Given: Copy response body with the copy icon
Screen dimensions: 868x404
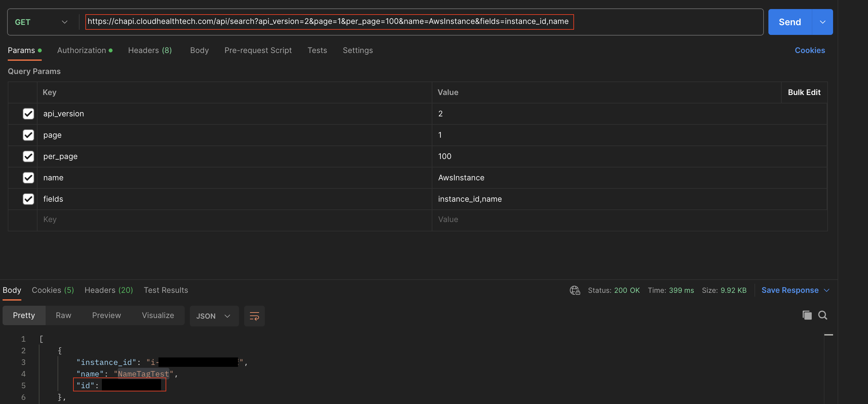Looking at the screenshot, I should 807,315.
